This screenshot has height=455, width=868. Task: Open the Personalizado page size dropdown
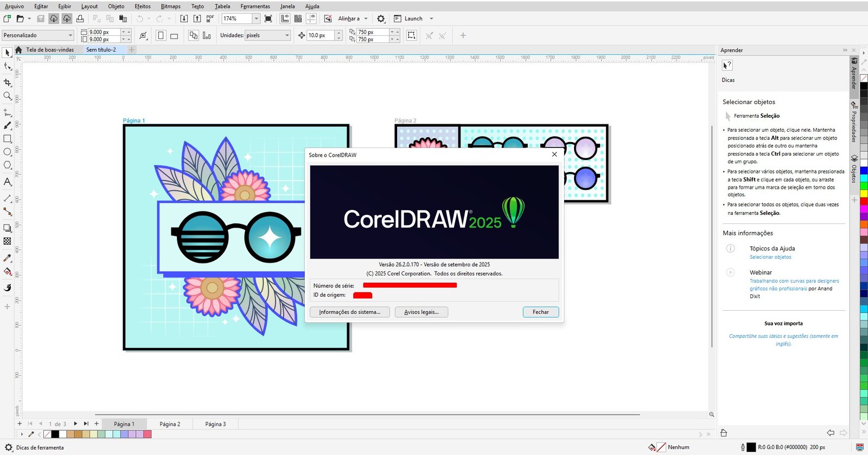click(70, 35)
